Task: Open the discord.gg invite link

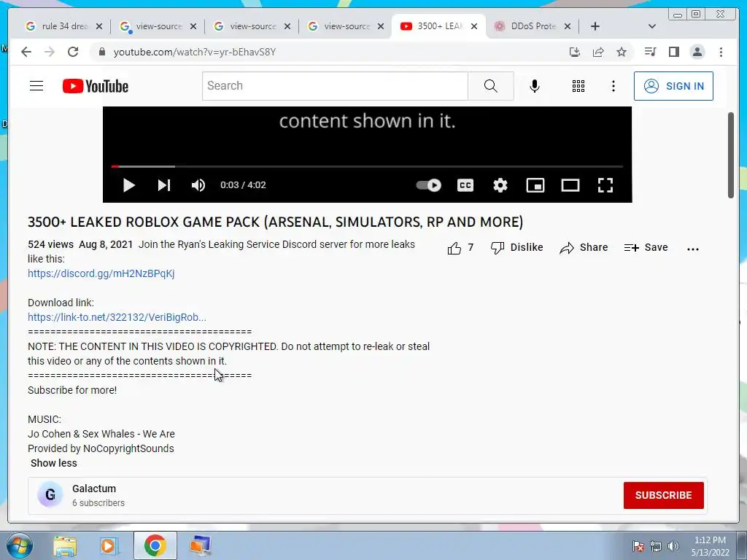Action: (x=101, y=274)
